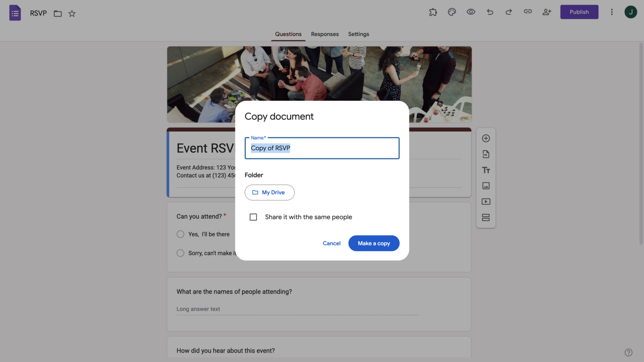
Task: Open the add collaborators icon
Action: coord(547,12)
